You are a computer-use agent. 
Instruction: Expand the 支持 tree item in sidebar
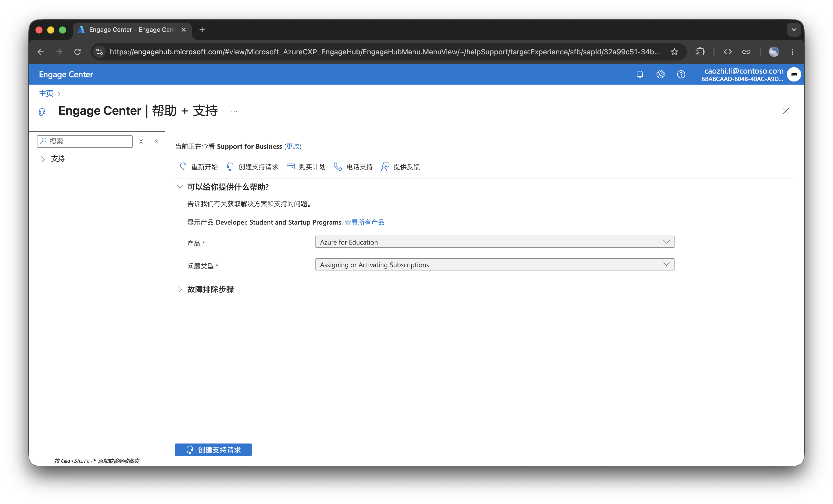point(43,159)
